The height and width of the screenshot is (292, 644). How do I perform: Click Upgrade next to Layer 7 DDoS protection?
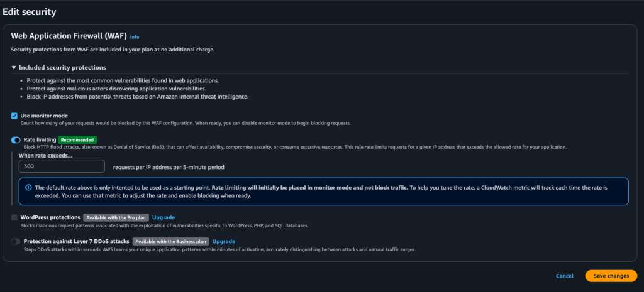pos(223,241)
